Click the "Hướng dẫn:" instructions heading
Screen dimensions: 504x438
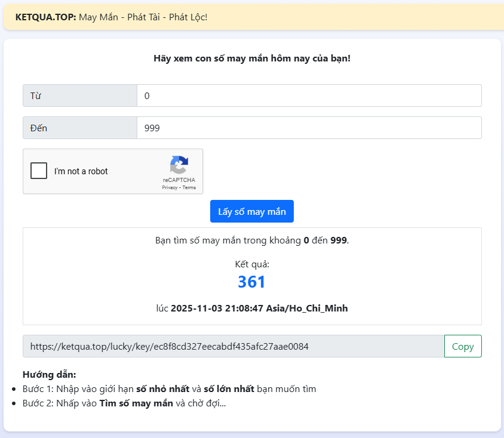pyautogui.click(x=50, y=375)
